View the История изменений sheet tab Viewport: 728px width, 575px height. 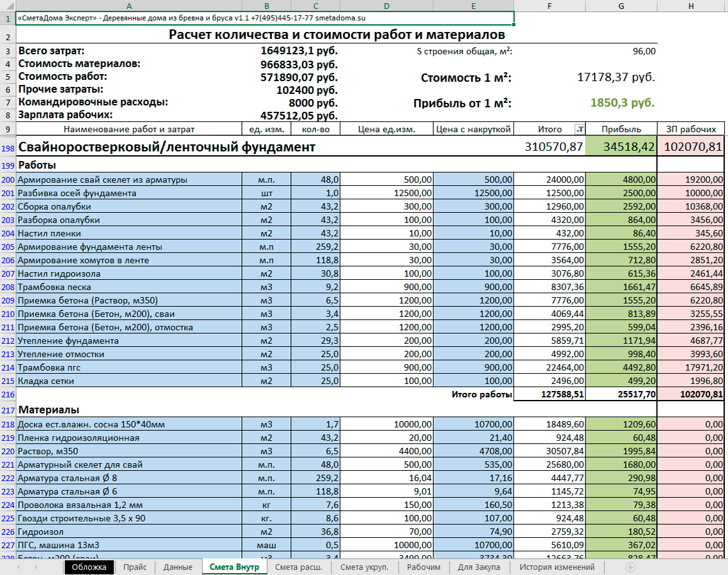(x=557, y=567)
